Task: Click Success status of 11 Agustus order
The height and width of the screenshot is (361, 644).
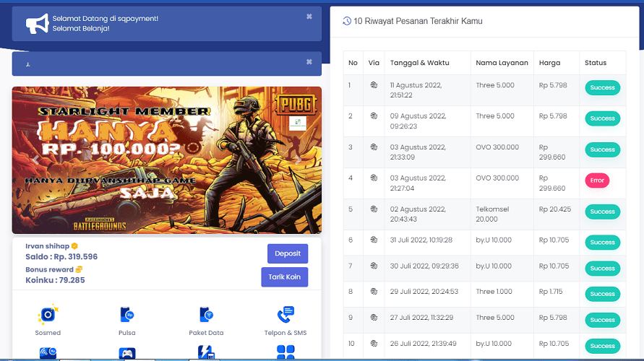Action: click(603, 87)
